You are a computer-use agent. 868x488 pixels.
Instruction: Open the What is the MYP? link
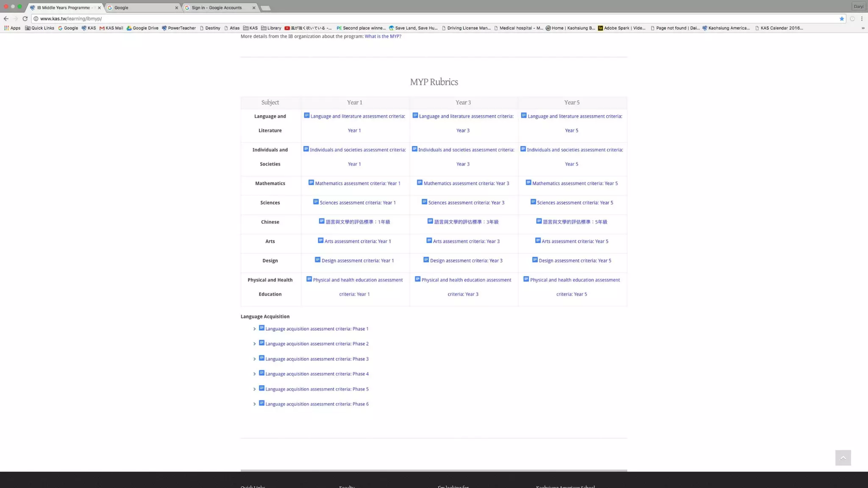click(383, 36)
